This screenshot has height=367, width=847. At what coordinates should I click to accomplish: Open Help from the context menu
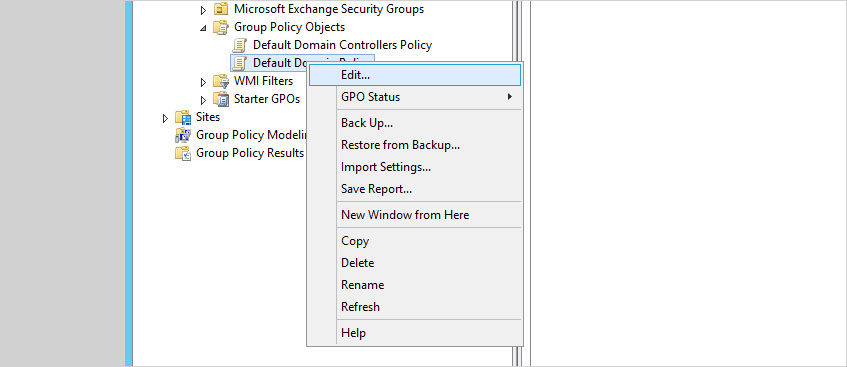point(414,333)
